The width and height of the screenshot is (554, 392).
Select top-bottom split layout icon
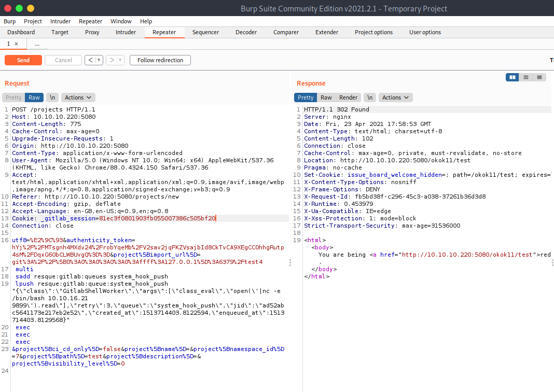[x=526, y=77]
